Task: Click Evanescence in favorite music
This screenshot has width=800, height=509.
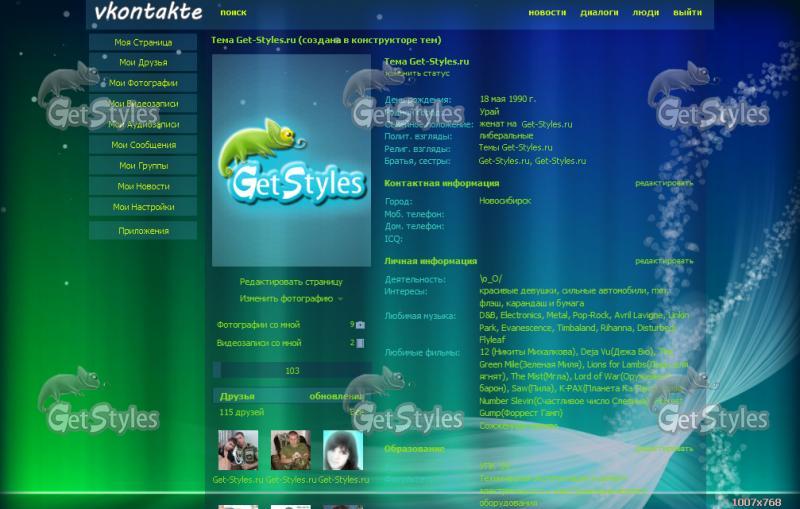Action: [x=526, y=328]
